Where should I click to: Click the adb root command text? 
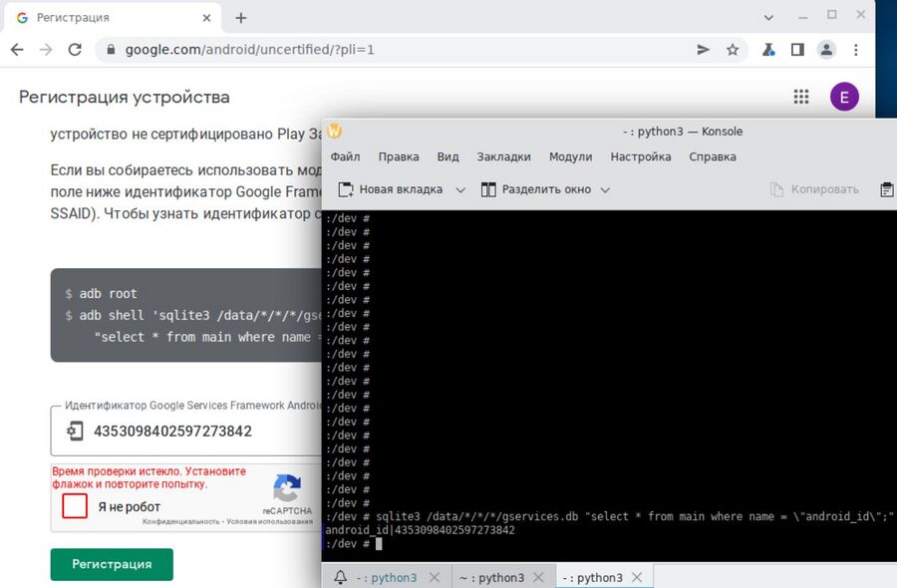(108, 293)
